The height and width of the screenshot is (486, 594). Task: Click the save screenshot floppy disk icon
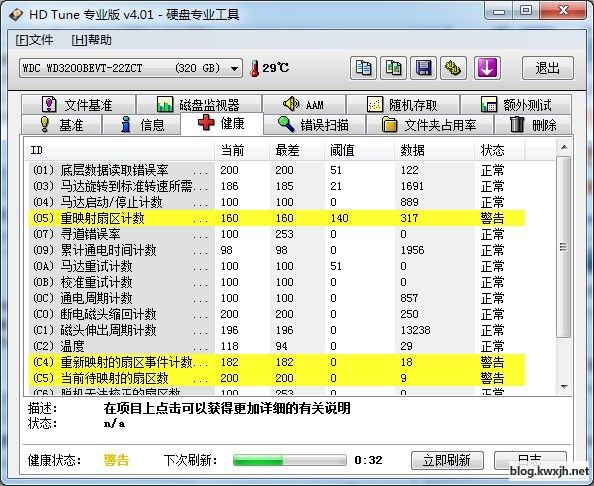click(x=423, y=68)
